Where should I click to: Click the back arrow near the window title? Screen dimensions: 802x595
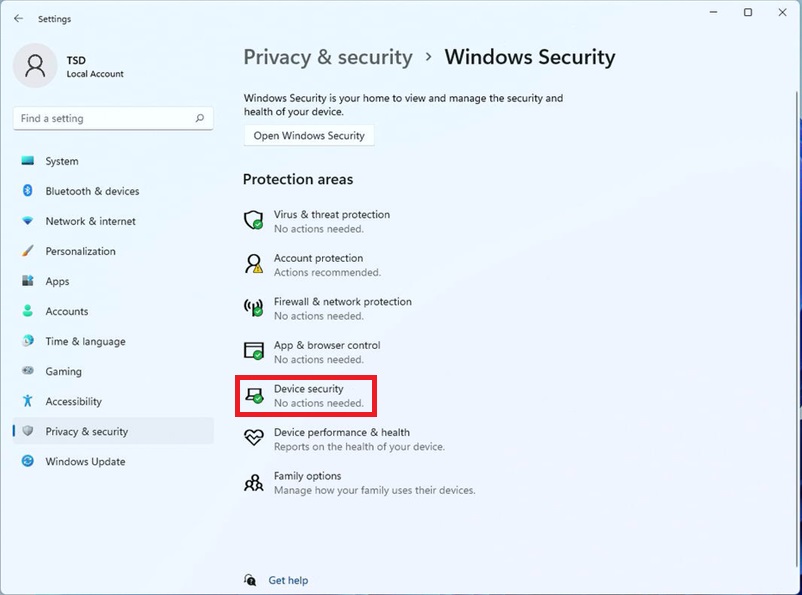pos(18,18)
